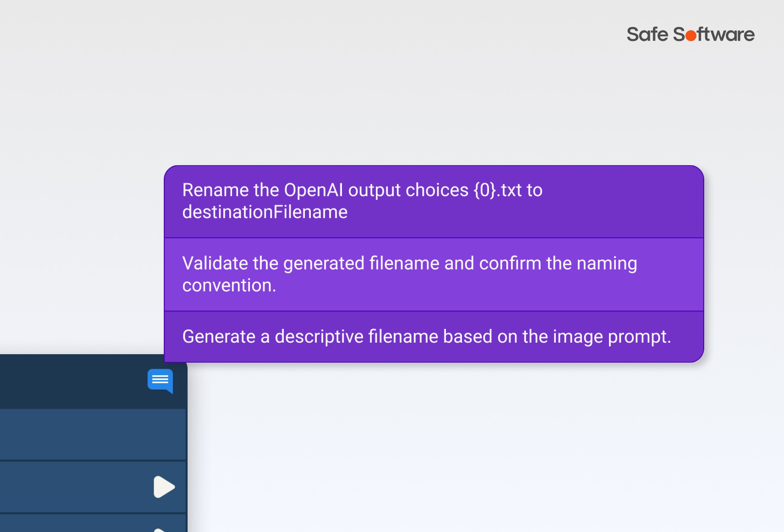Open the blue comment annotation icon

[160, 381]
